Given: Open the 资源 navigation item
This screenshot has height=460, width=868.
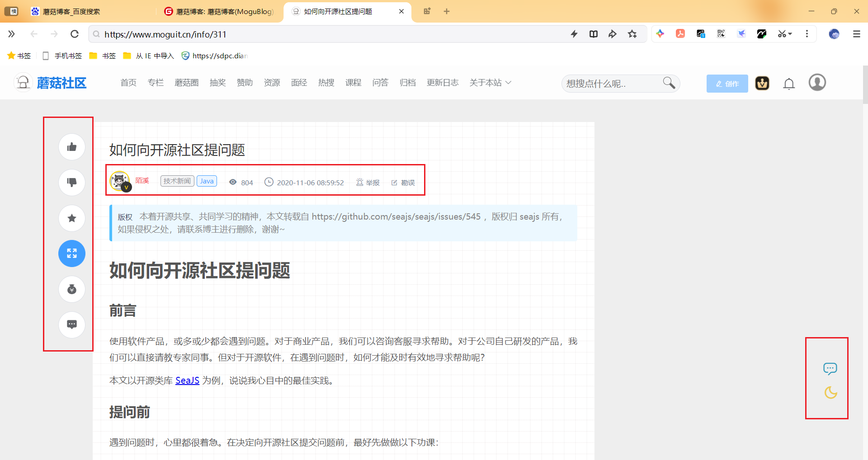Looking at the screenshot, I should [x=272, y=83].
